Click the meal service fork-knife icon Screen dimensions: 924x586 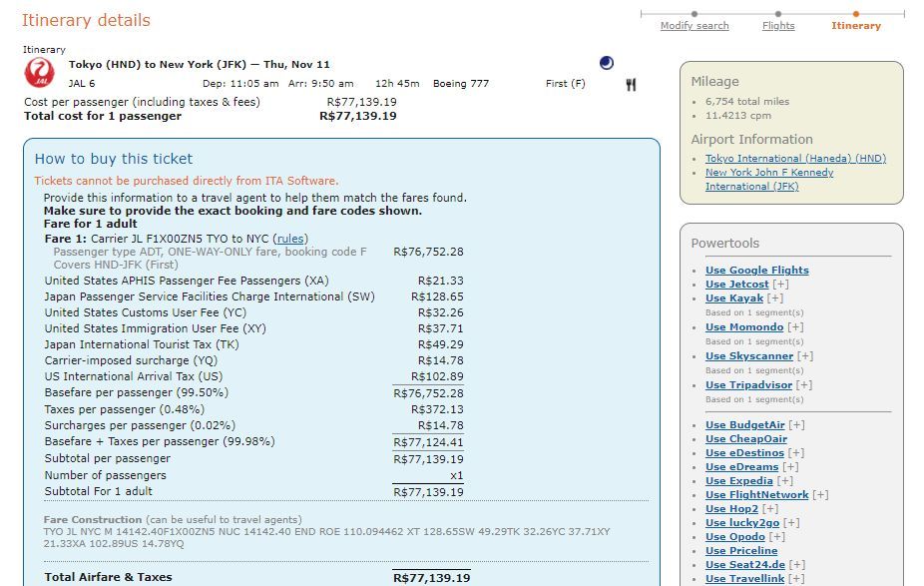pyautogui.click(x=631, y=85)
